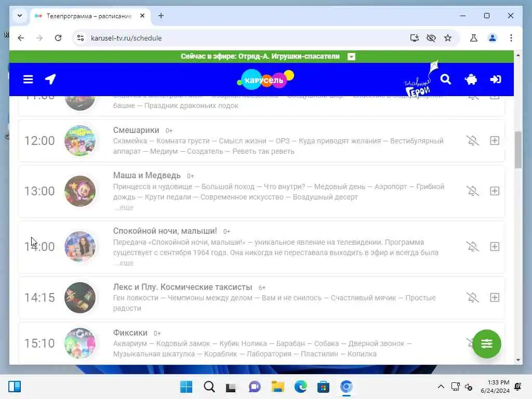Click the 14:15 time label
This screenshot has height=399, width=532.
click(x=39, y=298)
